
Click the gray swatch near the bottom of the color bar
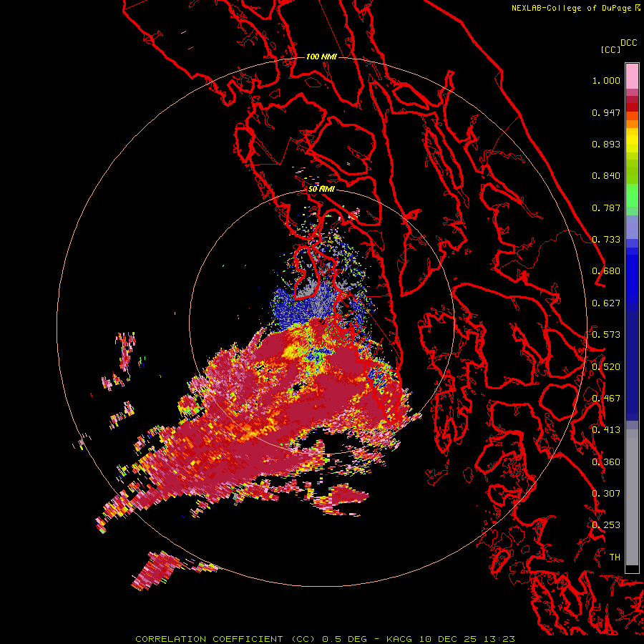632,501
